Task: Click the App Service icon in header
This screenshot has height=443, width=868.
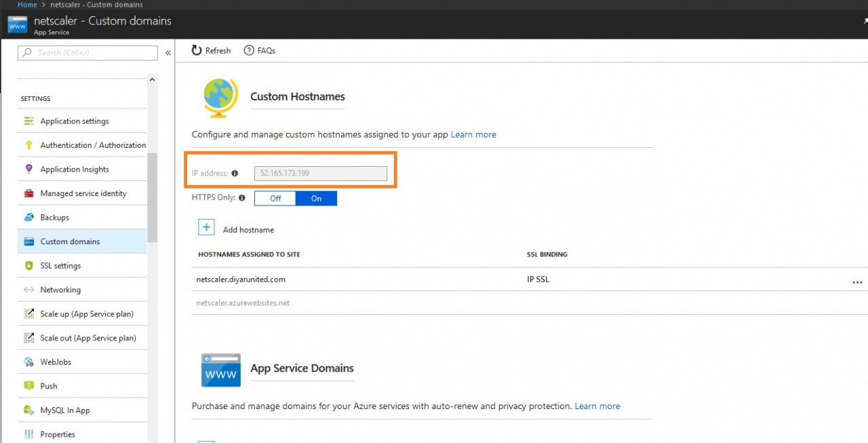Action: click(x=17, y=25)
